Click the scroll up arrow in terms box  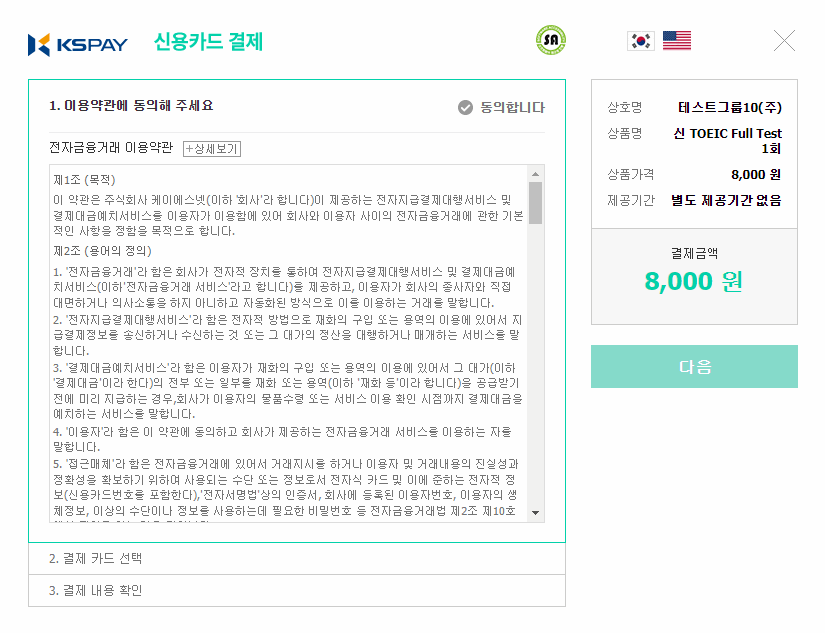[x=536, y=174]
